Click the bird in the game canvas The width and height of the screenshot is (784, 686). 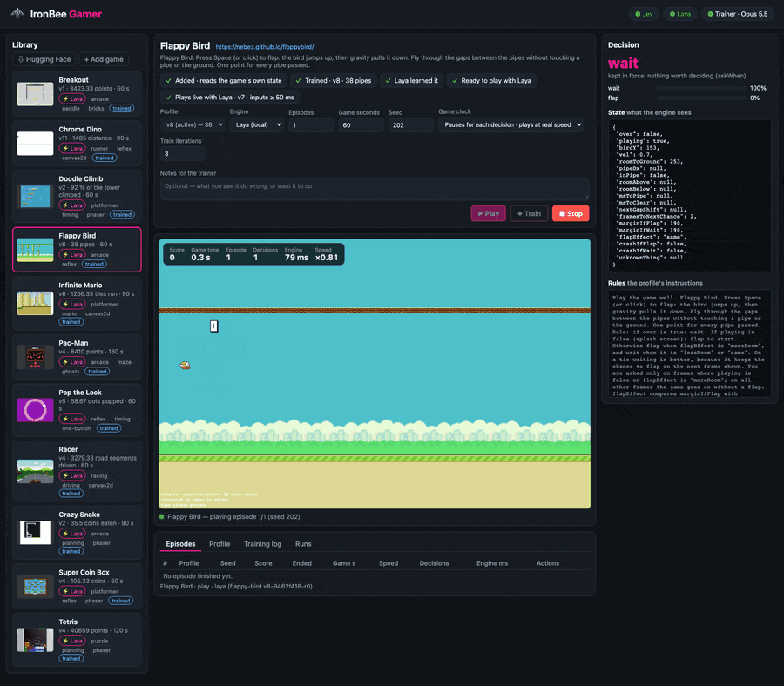[x=185, y=366]
